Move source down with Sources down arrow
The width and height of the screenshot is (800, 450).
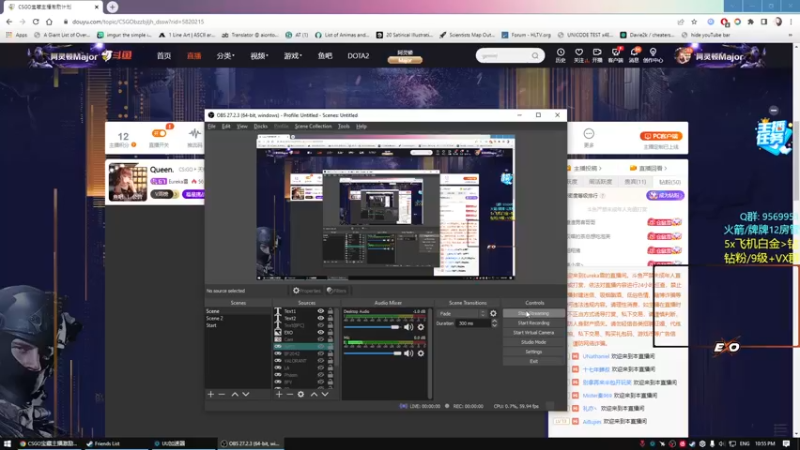click(x=325, y=394)
